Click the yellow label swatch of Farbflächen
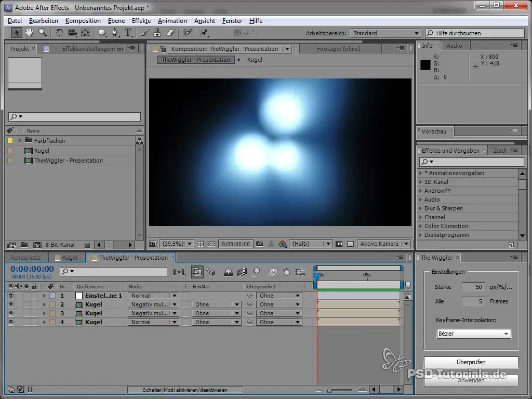Viewport: 532px width, 399px height. click(x=10, y=140)
